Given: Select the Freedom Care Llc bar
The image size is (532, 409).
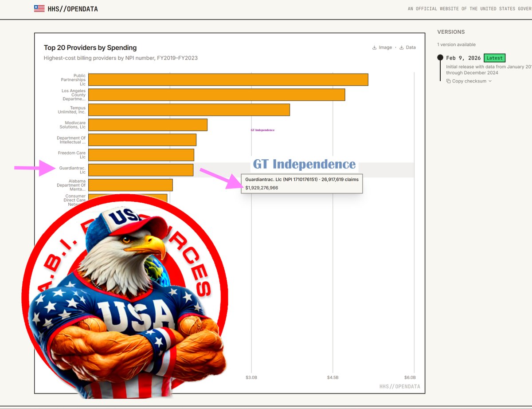Looking at the screenshot, I should tap(141, 155).
